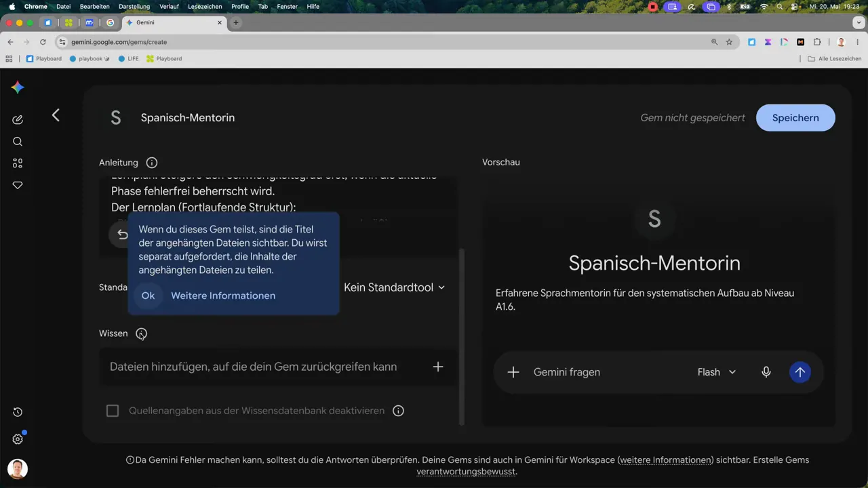The width and height of the screenshot is (868, 488).
Task: Check 'Quellenangaben aus der Wissensdatenbank deaktivieren'
Action: click(113, 411)
